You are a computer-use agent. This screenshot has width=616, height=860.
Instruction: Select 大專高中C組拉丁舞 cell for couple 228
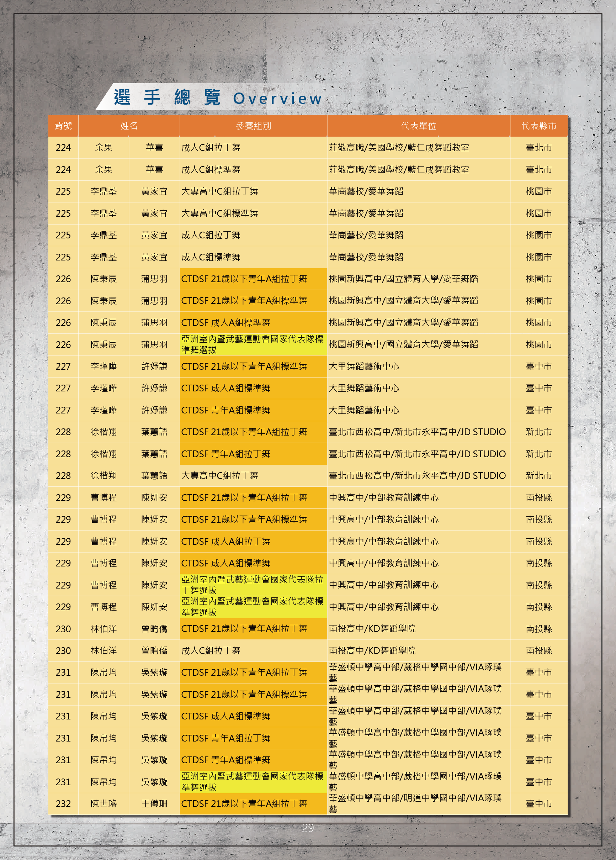pyautogui.click(x=253, y=475)
